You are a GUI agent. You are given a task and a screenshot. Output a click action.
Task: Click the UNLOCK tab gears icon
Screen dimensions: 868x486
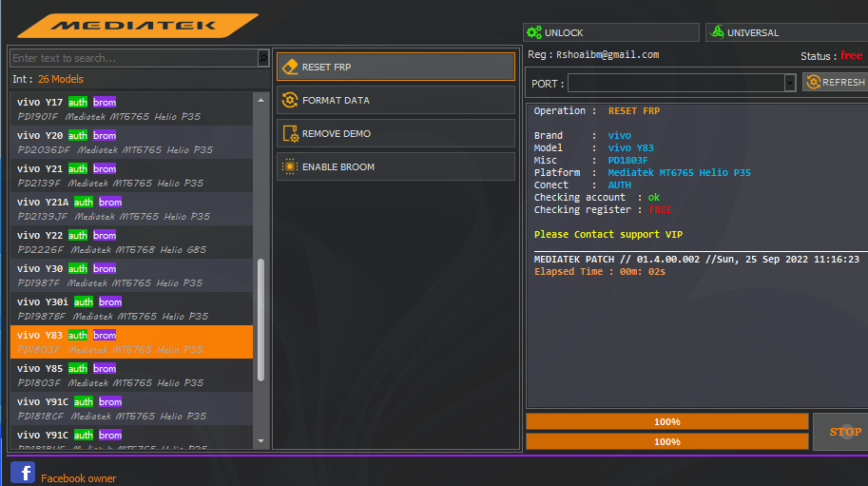tap(533, 32)
